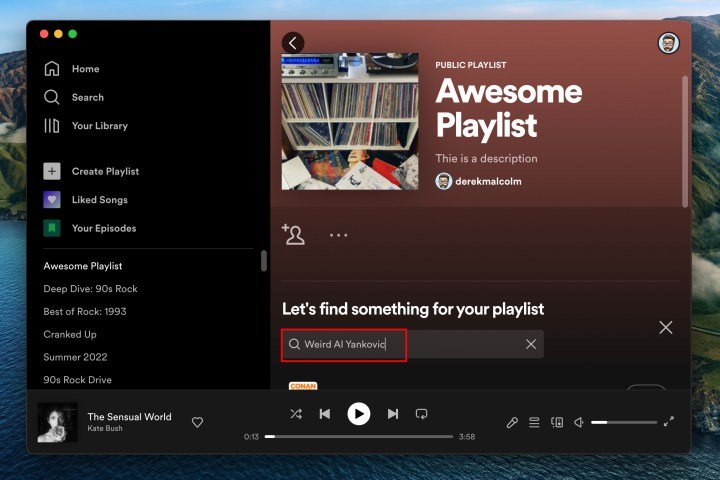720x480 pixels.
Task: Skip to next track
Action: tap(393, 414)
